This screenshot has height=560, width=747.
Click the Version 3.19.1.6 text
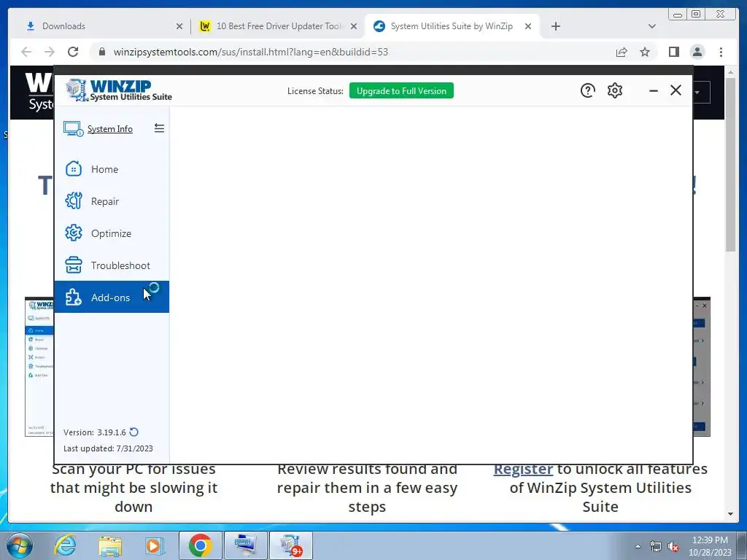(94, 432)
